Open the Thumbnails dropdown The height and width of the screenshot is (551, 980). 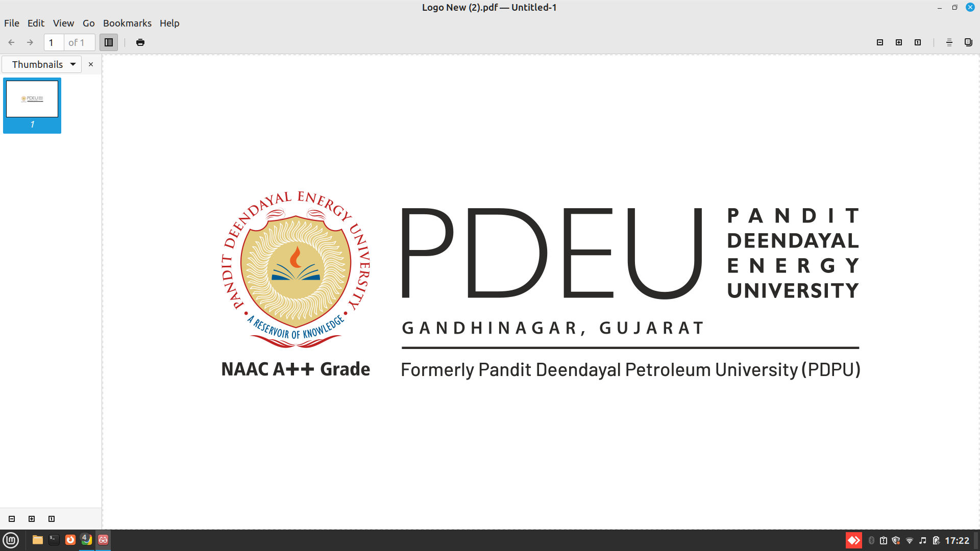tap(42, 64)
